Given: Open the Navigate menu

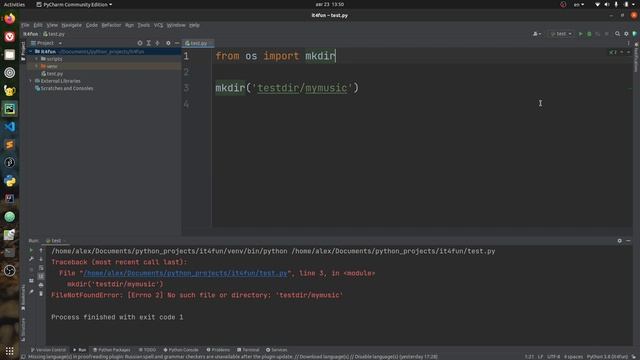Looking at the screenshot, I should pyautogui.click(x=71, y=25).
